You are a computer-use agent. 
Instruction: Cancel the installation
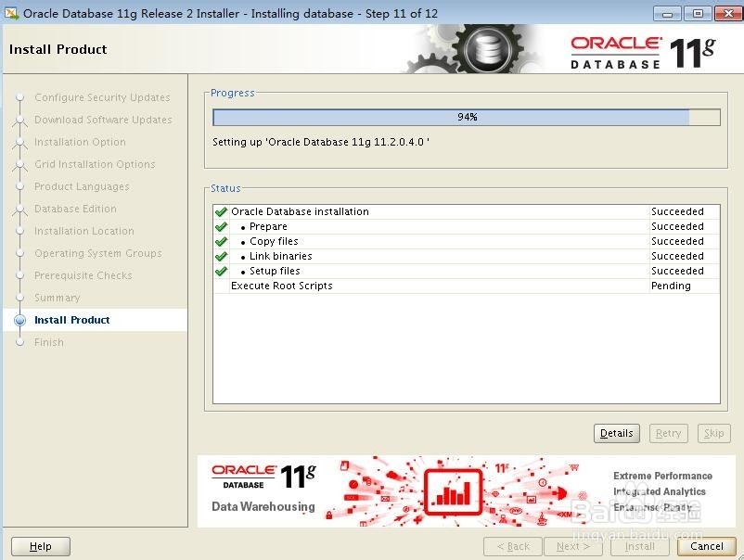[x=707, y=546]
